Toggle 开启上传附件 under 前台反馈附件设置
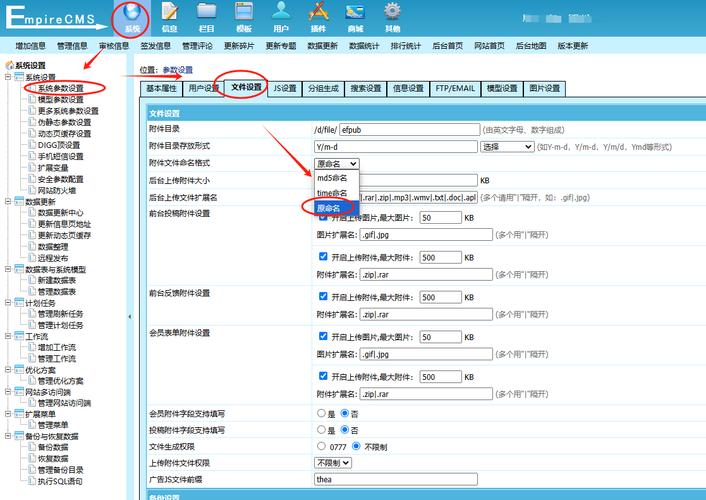 [x=323, y=296]
